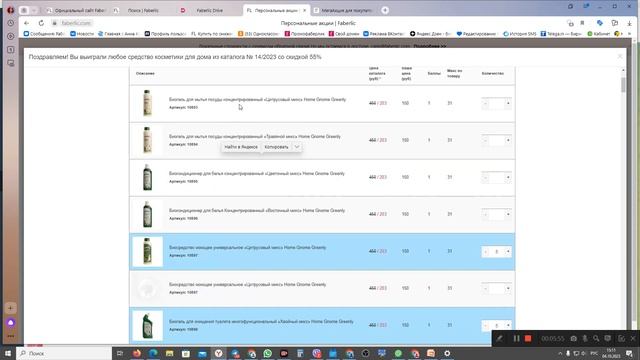The image size is (640, 360).
Task: Add sidebar item with plus icon
Action: point(11,308)
